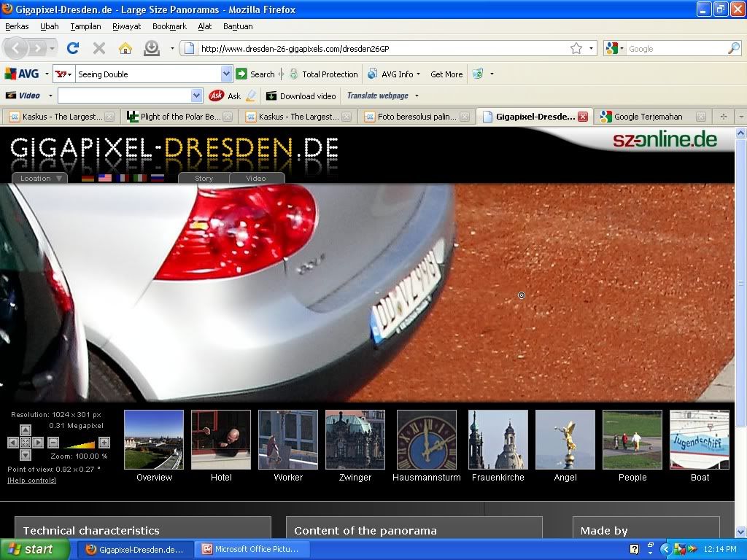Close the Plight of the Polar Bear tab

pos(228,117)
